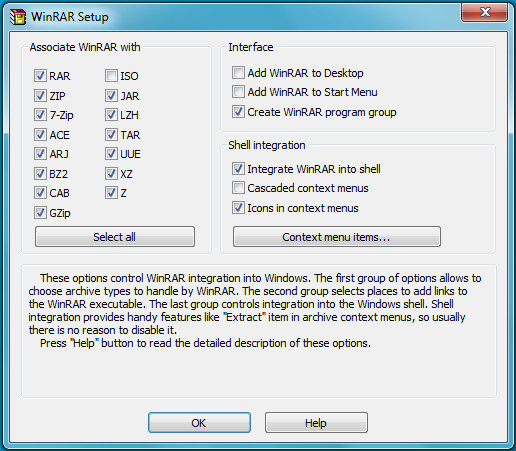Click the WinRAR books icon in title bar
516x451 pixels.
(18, 17)
